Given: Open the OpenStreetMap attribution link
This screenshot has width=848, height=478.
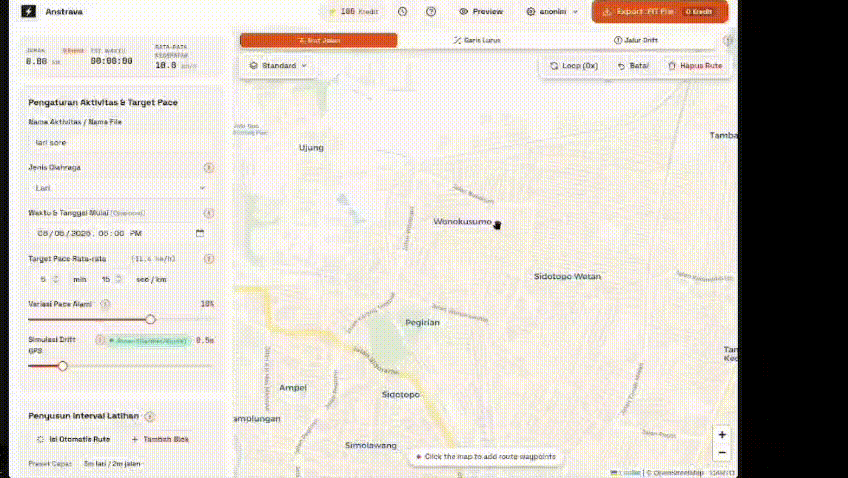Looking at the screenshot, I should click(678, 473).
